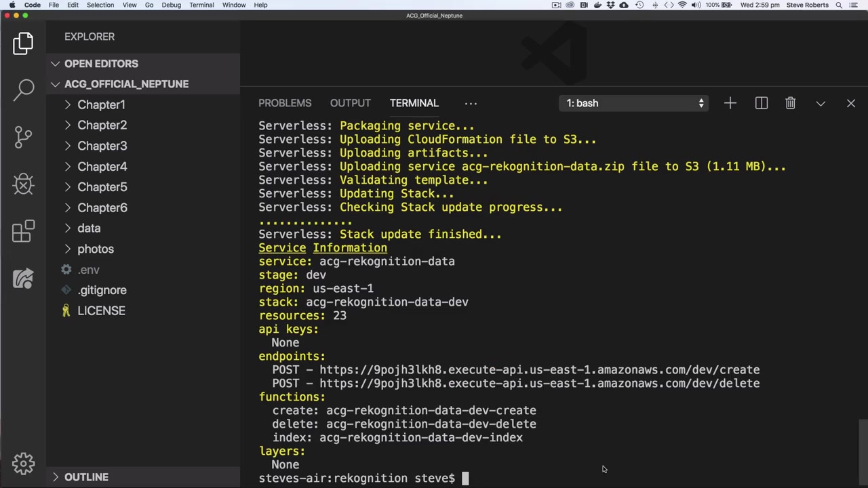This screenshot has width=868, height=488.
Task: Switch to the PROBLEMS tab
Action: [285, 103]
